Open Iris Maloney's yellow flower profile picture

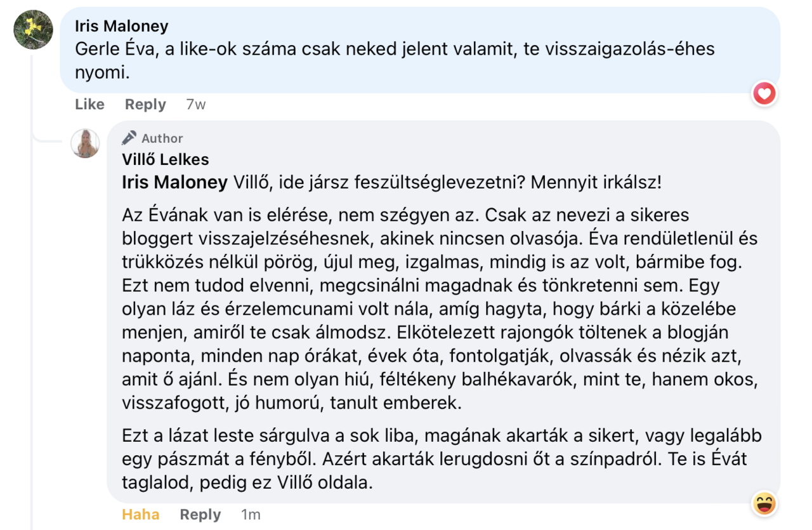[x=34, y=29]
